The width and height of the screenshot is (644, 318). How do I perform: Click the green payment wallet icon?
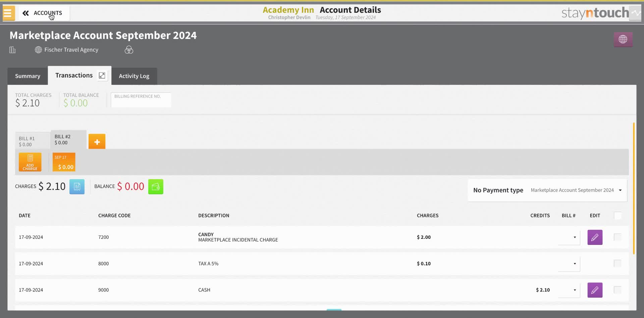point(156,187)
